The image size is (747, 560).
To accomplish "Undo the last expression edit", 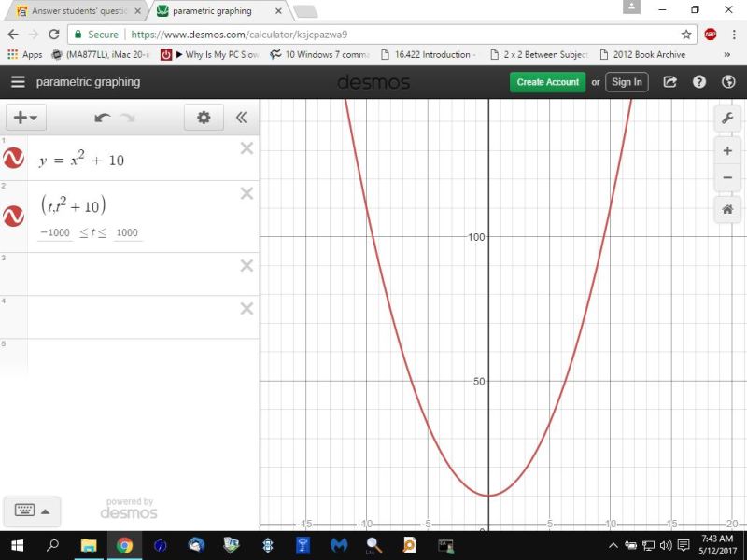I will pyautogui.click(x=102, y=118).
